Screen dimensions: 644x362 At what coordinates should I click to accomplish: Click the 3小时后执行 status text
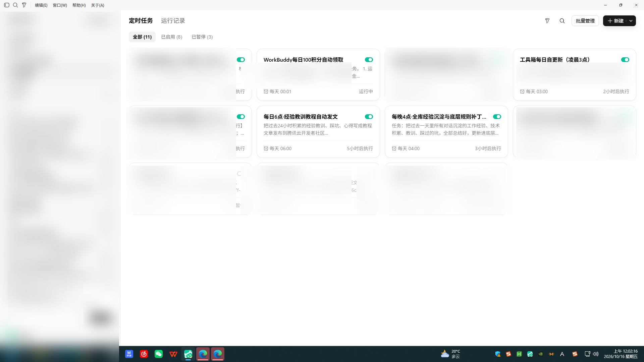488,148
